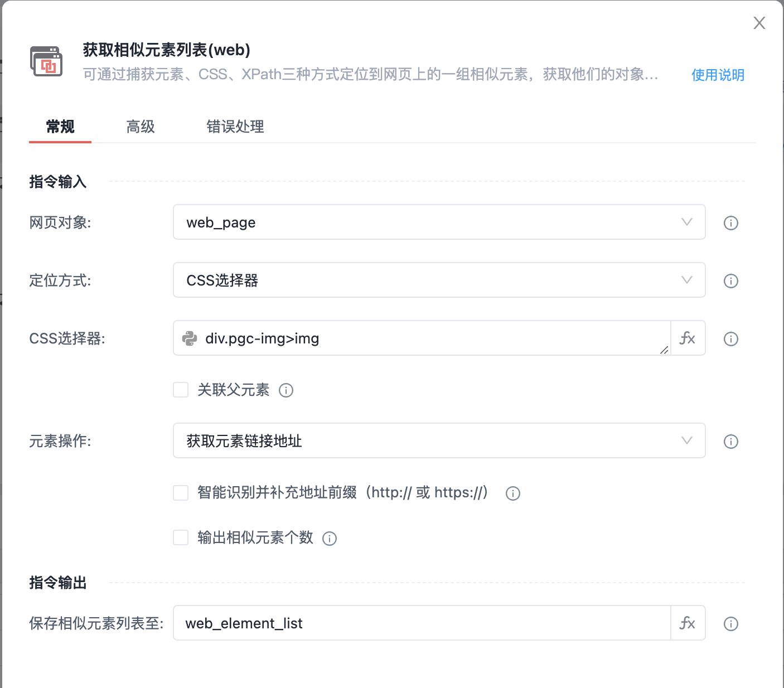Viewport: 784px width, 688px height.
Task: Switch to the 高级 tab
Action: [x=141, y=127]
